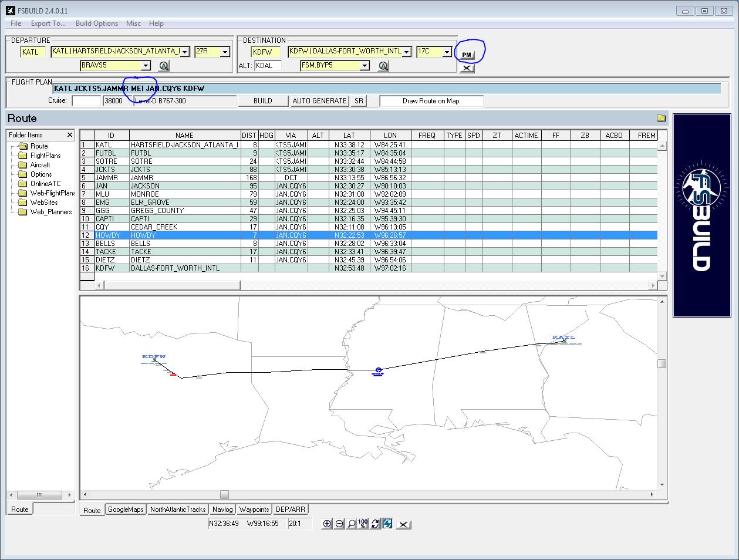739x560 pixels.
Task: Select the magnifier zoom tool below the map
Action: 351,524
